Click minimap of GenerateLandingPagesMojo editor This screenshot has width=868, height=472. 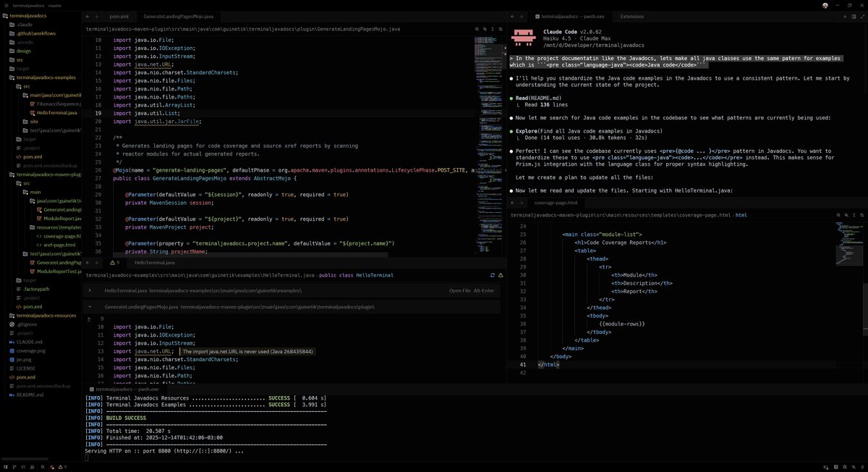[488, 145]
